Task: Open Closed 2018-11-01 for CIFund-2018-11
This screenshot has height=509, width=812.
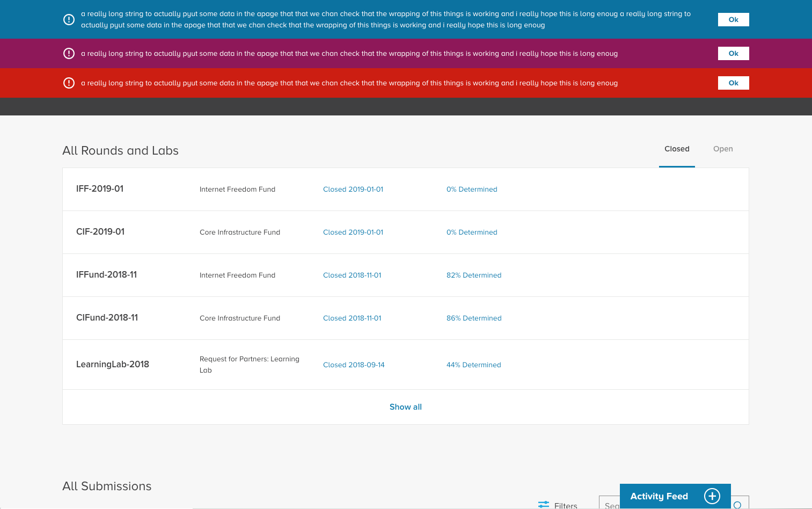Action: pyautogui.click(x=352, y=318)
